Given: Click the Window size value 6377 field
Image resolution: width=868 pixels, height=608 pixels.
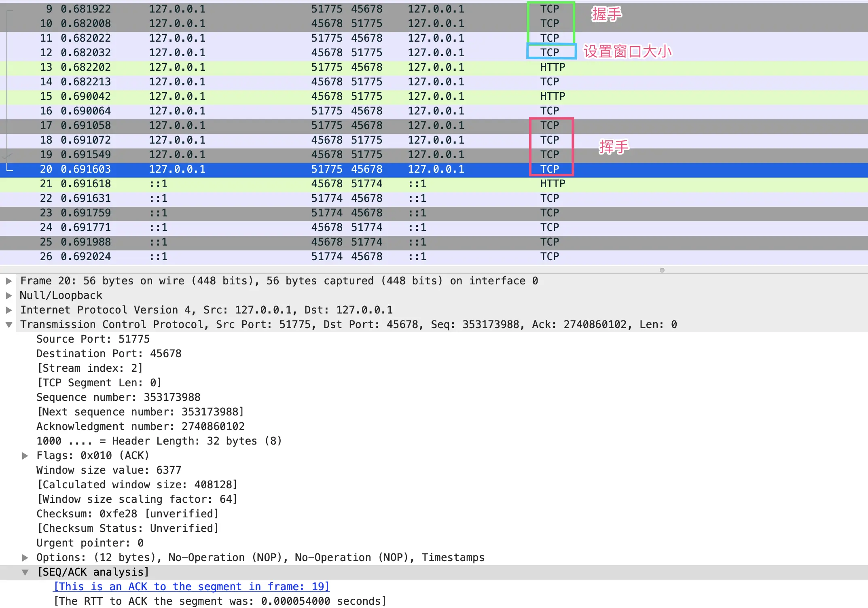Looking at the screenshot, I should click(x=108, y=470).
